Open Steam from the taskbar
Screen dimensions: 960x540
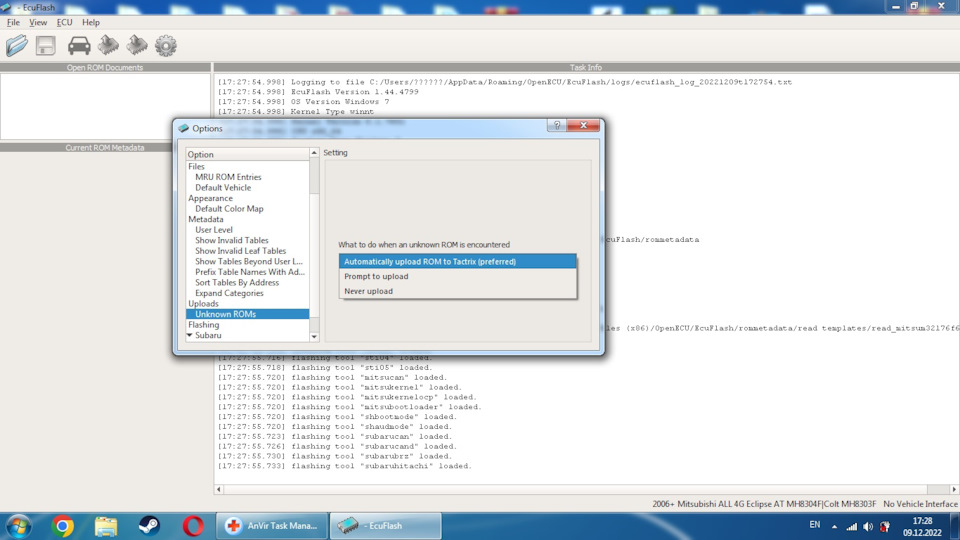(x=149, y=526)
